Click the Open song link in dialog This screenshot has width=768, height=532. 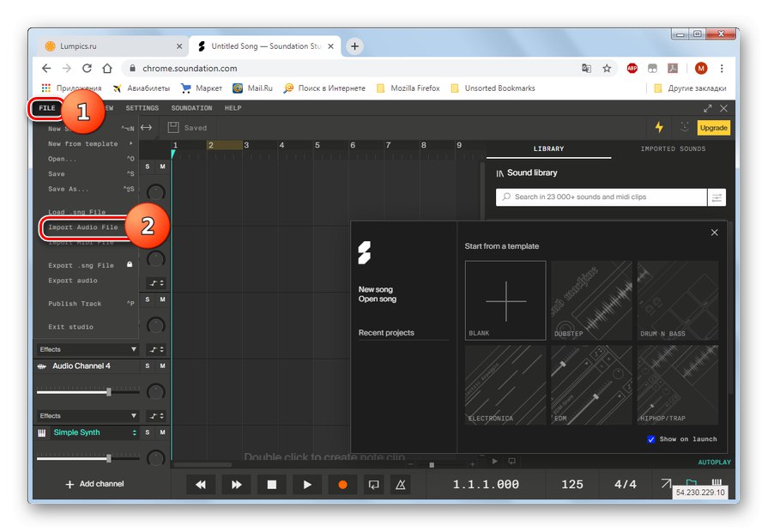tap(378, 299)
